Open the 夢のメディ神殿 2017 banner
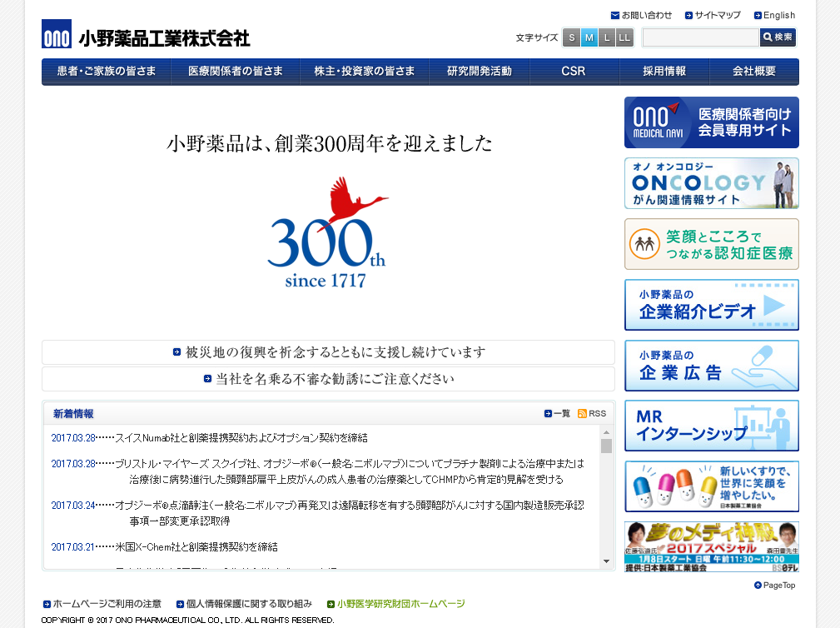The image size is (840, 628). tap(712, 547)
